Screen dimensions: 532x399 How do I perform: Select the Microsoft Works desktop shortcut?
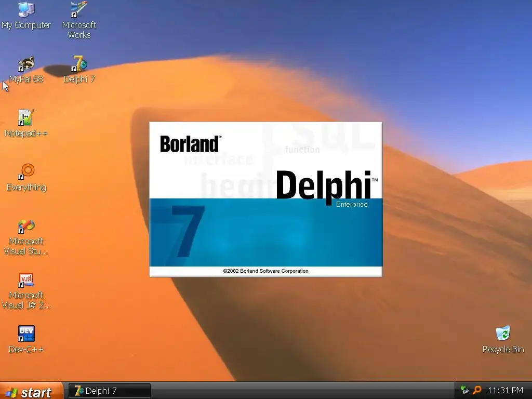point(79,20)
